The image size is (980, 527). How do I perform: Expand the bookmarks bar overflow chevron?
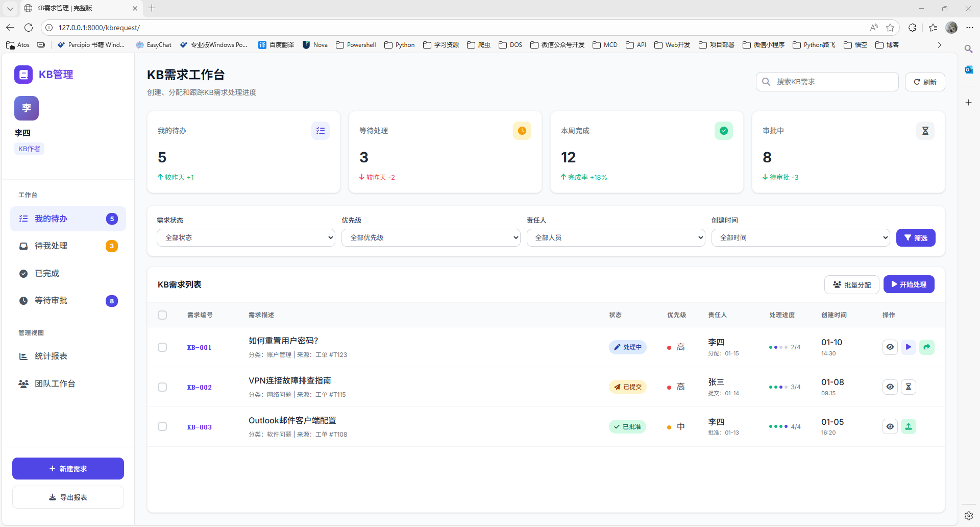[x=939, y=45]
